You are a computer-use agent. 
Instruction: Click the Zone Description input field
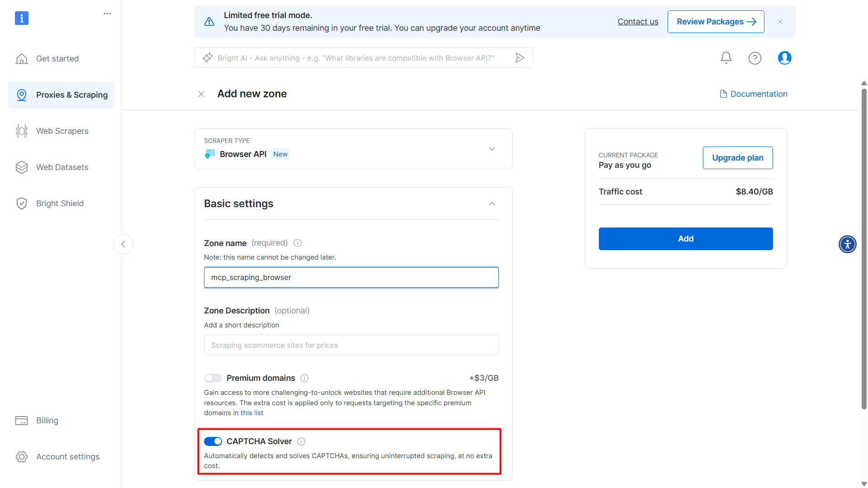[351, 345]
